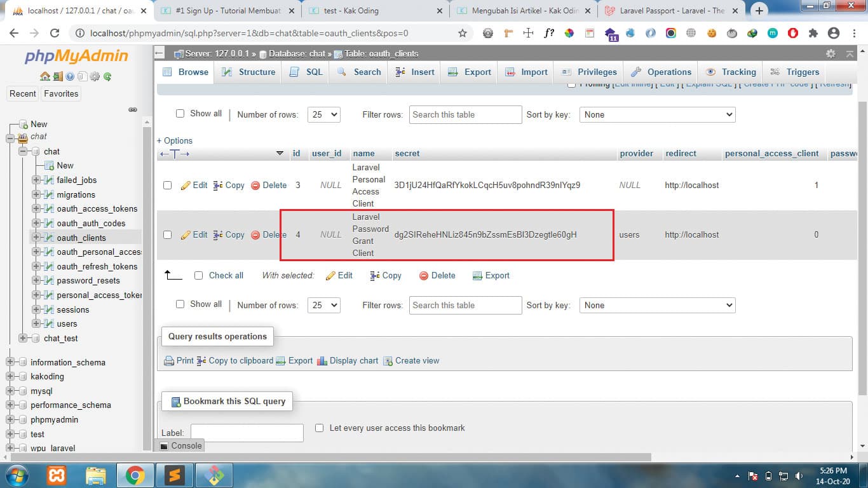
Task: Open the phpMyAdmin documentation question-mark icon
Action: pos(70,77)
